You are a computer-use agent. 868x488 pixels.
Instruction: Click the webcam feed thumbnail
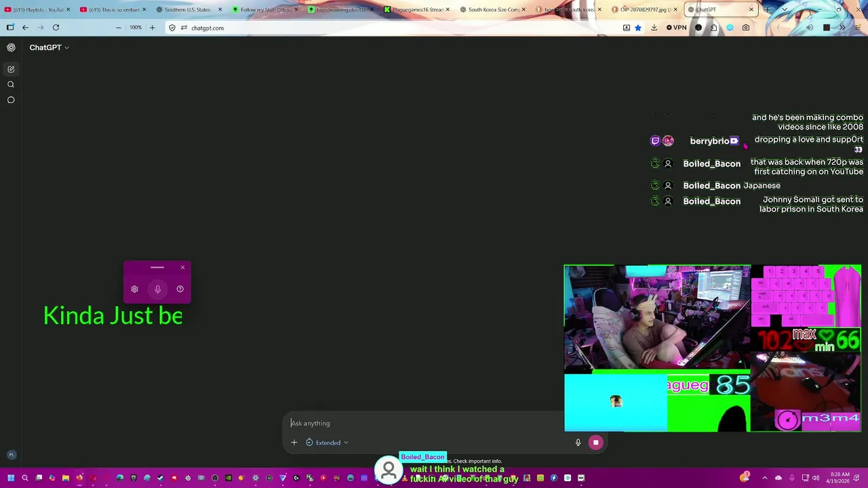[x=658, y=318]
